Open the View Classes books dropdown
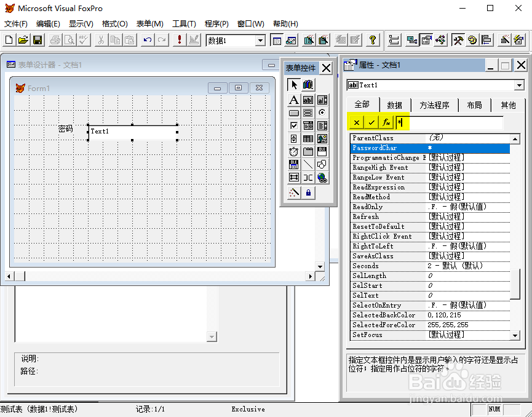Viewport: 532px width, 417px height. pos(308,85)
